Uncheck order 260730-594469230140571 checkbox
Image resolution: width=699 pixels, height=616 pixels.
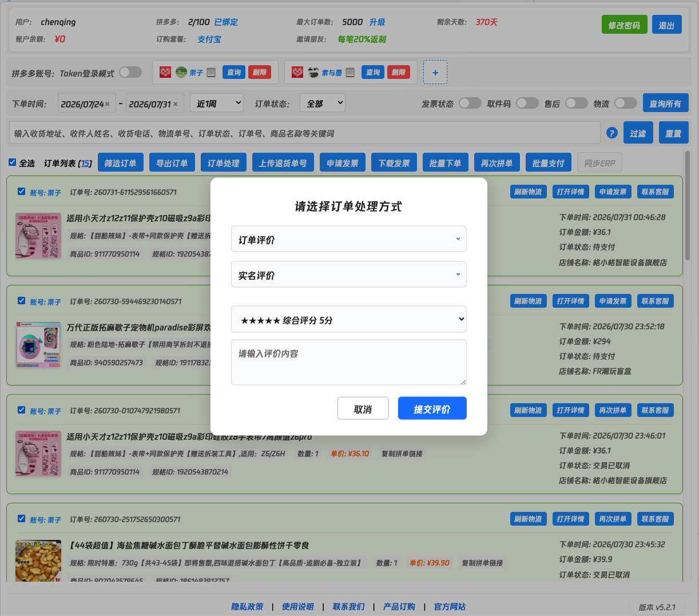pyautogui.click(x=21, y=301)
